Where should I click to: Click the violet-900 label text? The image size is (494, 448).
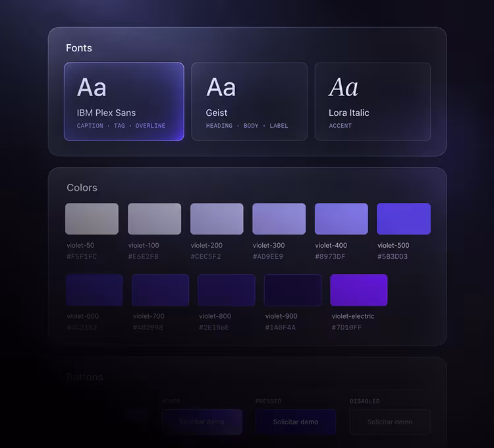tap(281, 316)
